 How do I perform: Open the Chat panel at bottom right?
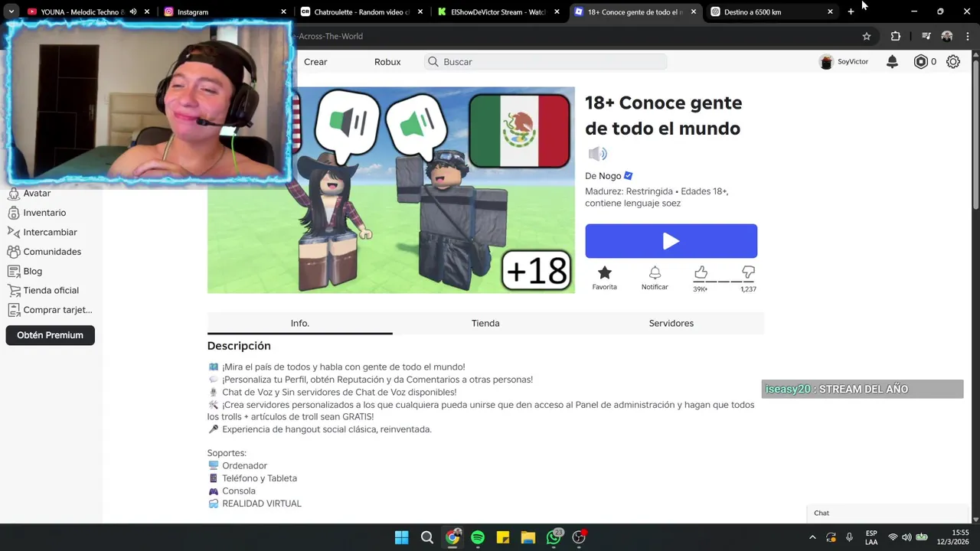coord(888,513)
